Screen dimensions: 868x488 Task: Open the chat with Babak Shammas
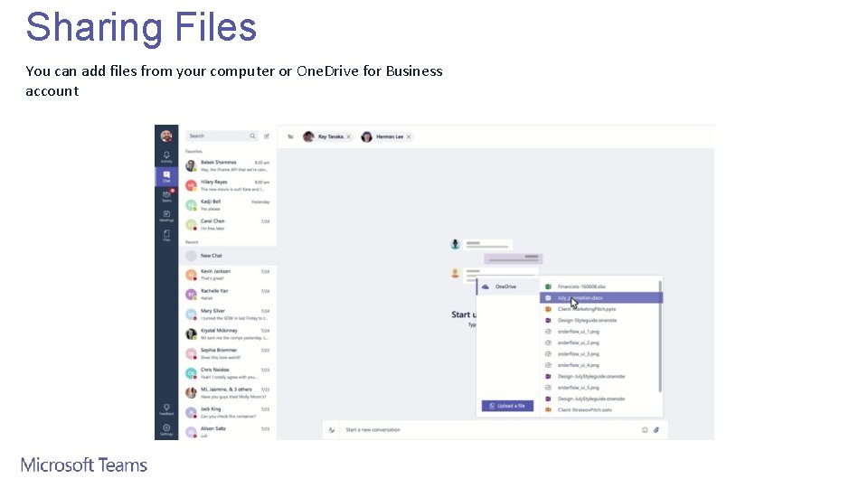[x=228, y=166]
